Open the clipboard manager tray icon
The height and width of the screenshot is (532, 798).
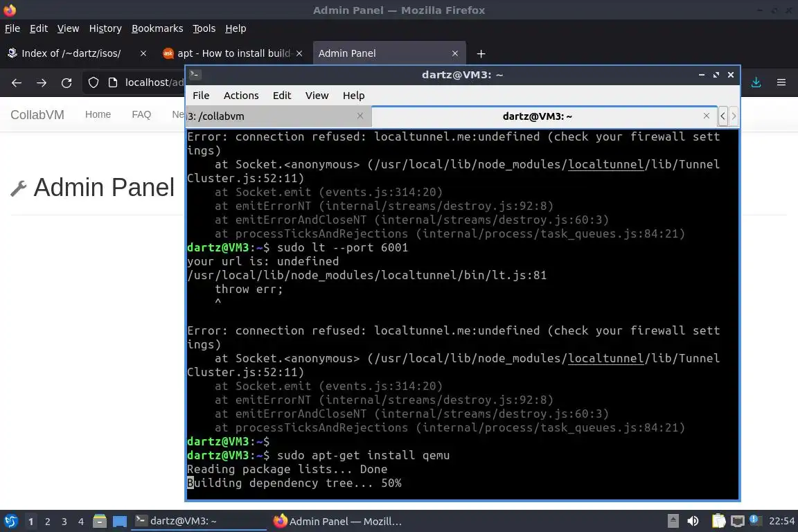tap(718, 521)
